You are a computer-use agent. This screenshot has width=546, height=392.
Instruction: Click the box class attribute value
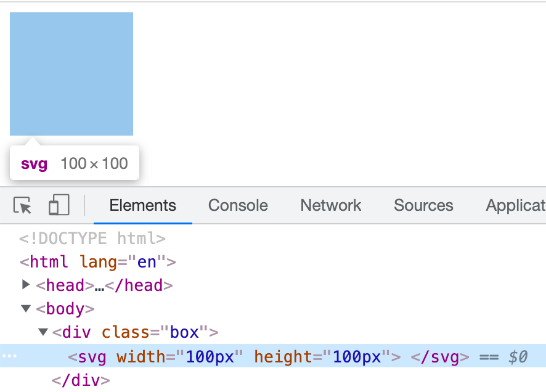tap(184, 333)
